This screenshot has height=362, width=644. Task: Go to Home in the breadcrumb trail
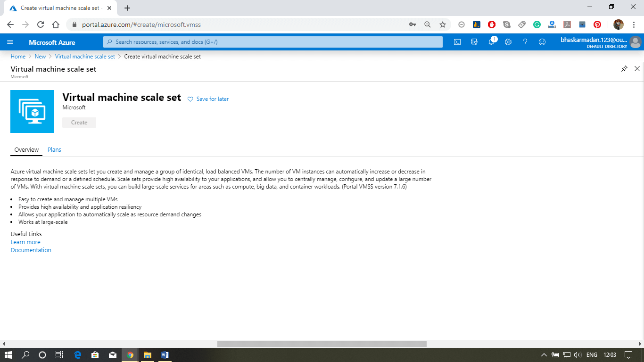(18, 56)
